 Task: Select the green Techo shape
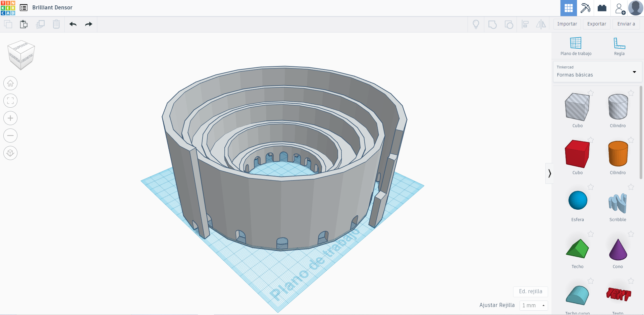click(577, 249)
